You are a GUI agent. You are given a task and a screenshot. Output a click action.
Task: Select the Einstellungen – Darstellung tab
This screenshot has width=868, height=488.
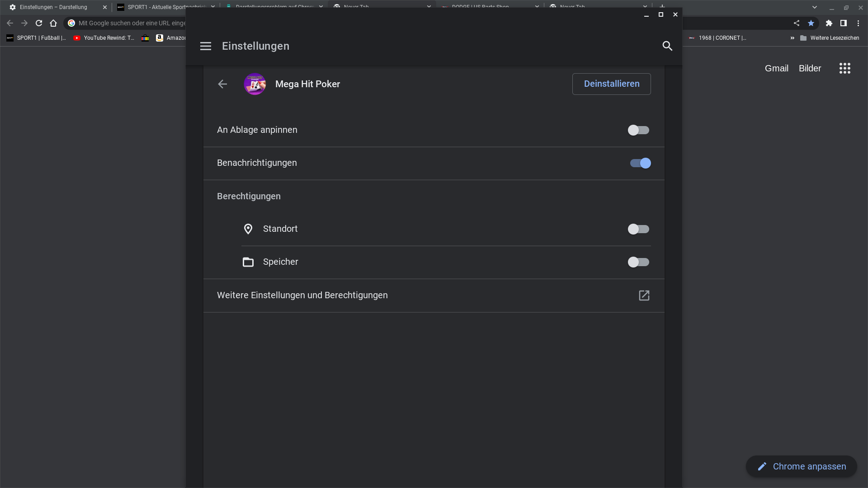click(53, 7)
